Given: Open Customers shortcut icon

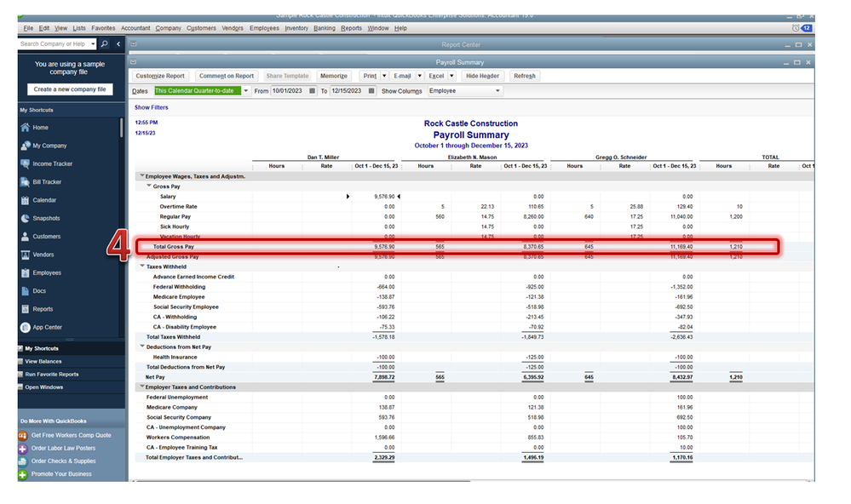Looking at the screenshot, I should 25,237.
